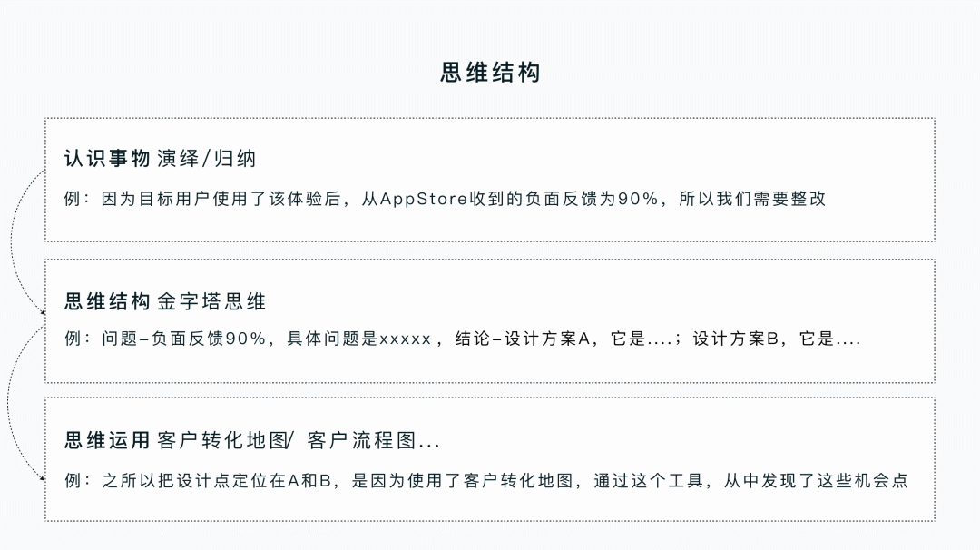Click 设计方案B text in pyramid example
This screenshot has width=980, height=550.
[736, 339]
